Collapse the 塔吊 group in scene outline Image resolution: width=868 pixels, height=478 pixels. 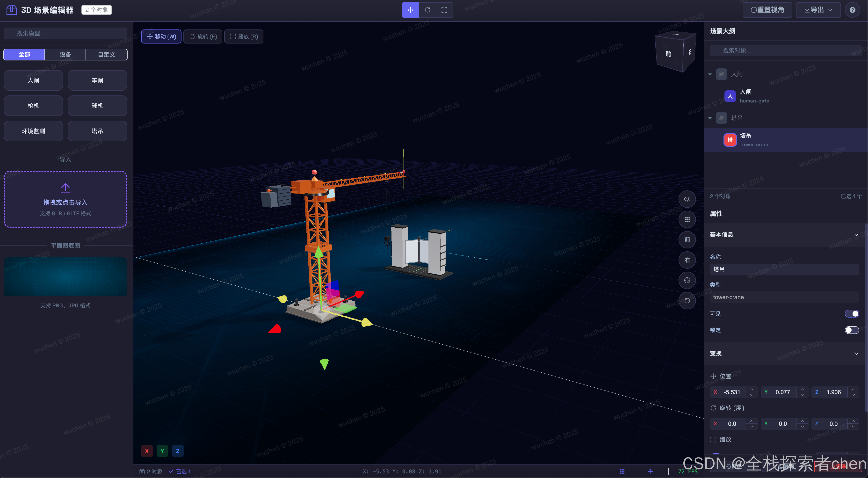(710, 118)
